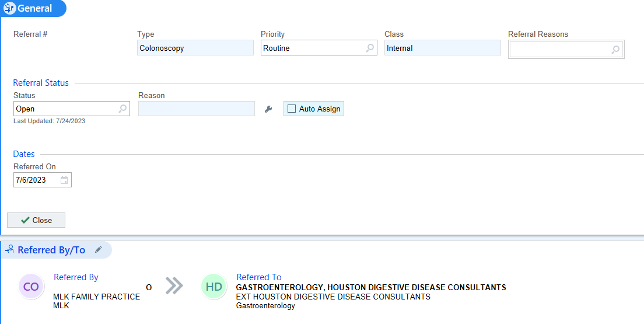Open the Referred On calendar picker
Screen dimensions: 644x324
pyautogui.click(x=64, y=180)
